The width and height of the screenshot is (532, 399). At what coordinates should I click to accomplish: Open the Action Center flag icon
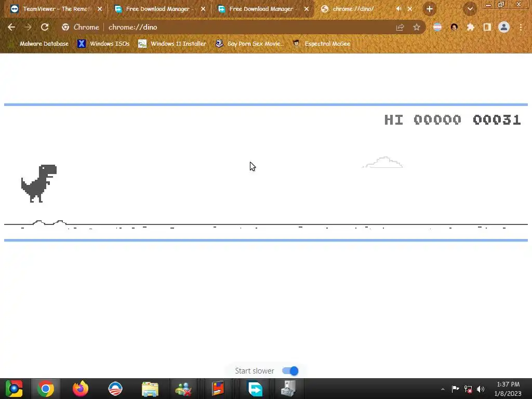click(x=455, y=389)
